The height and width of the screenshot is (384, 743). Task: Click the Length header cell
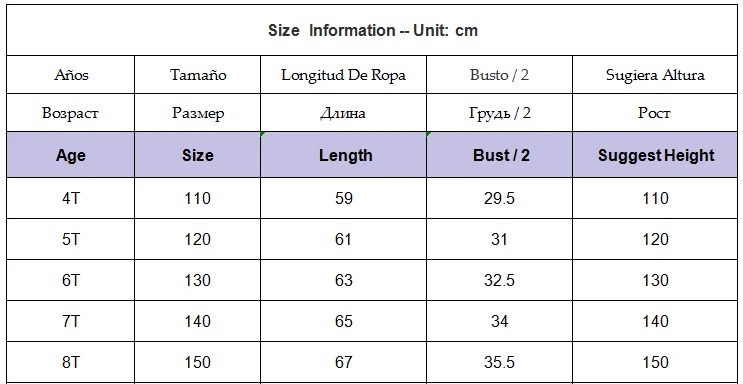pyautogui.click(x=344, y=155)
